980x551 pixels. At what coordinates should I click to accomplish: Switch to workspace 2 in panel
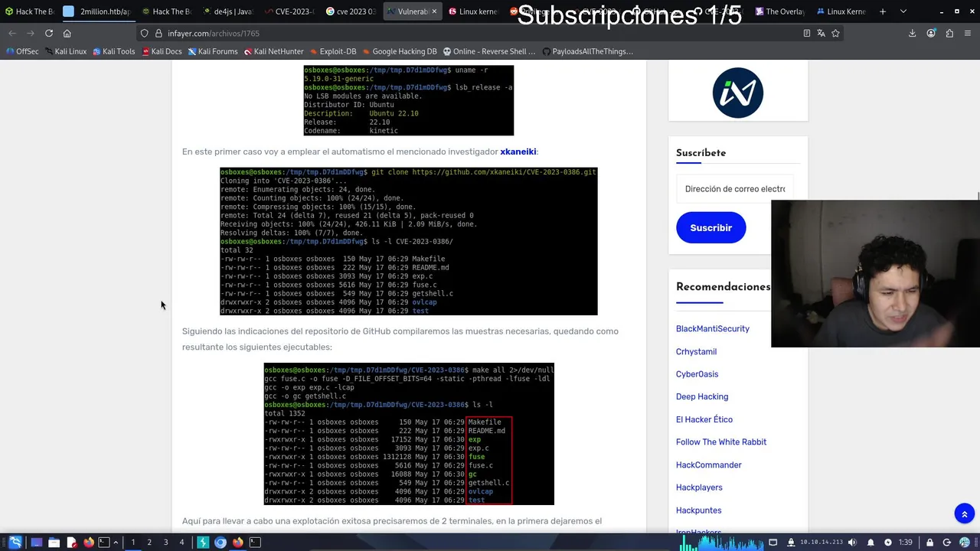[149, 543]
